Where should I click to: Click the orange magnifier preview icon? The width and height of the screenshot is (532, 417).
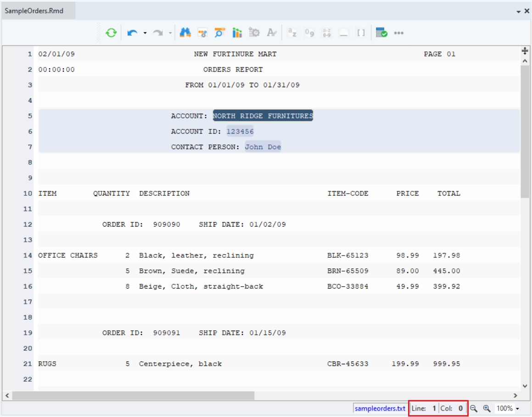[x=219, y=33]
